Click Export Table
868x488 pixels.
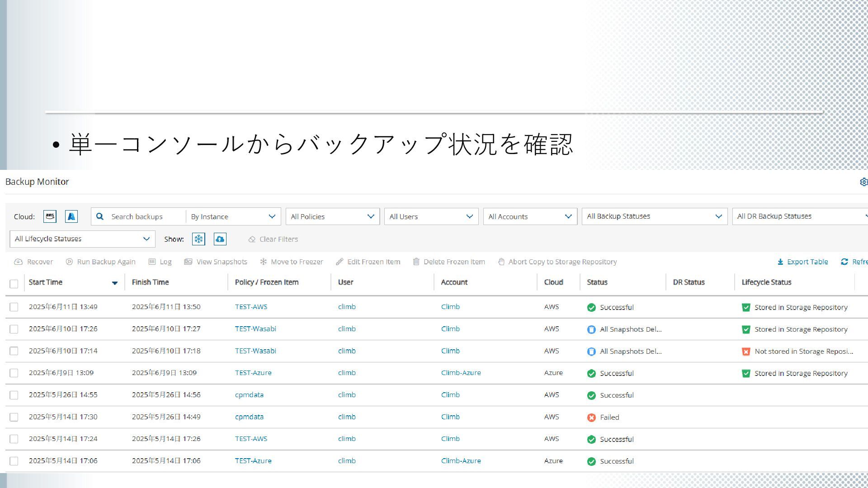(x=802, y=262)
